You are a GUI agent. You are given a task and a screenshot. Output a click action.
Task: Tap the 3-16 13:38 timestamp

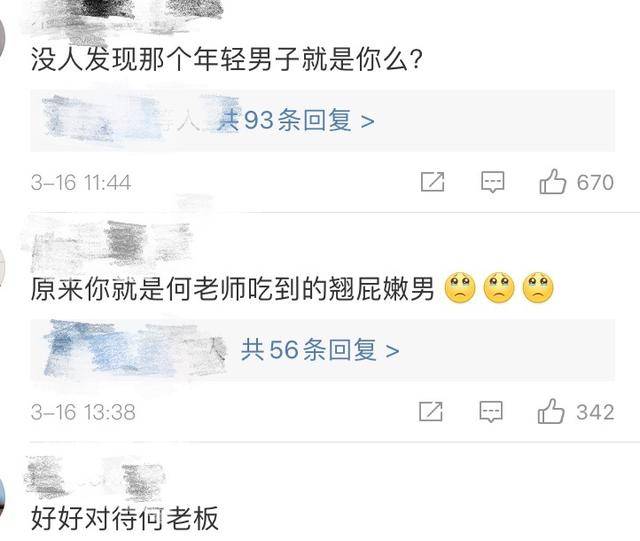pos(83,412)
